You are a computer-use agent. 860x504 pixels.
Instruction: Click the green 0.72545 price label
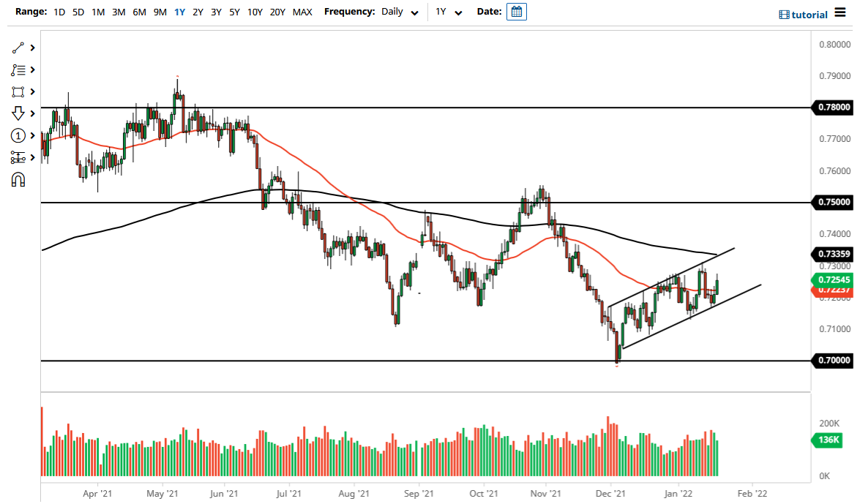[834, 280]
